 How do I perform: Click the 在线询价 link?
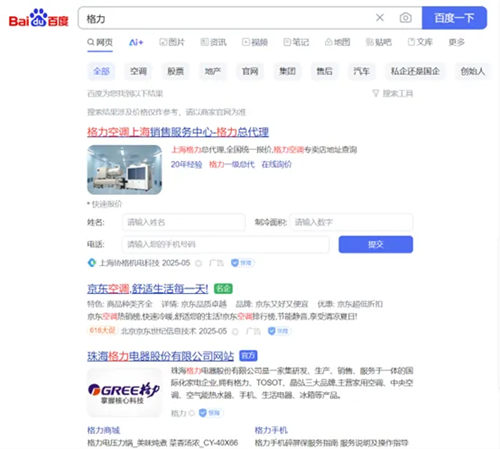click(276, 164)
